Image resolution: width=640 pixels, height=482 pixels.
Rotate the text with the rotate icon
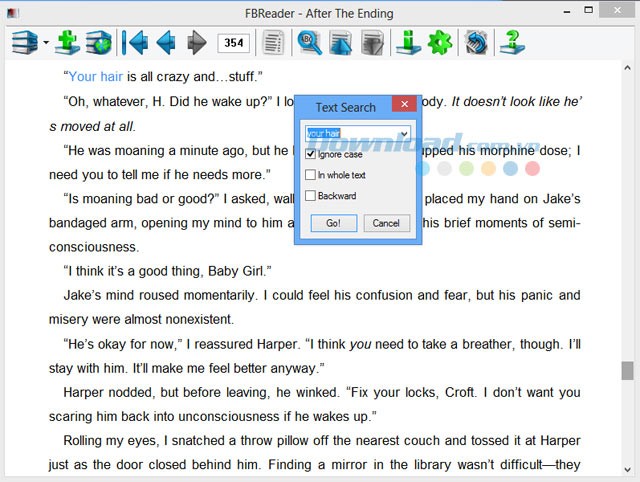(x=477, y=42)
